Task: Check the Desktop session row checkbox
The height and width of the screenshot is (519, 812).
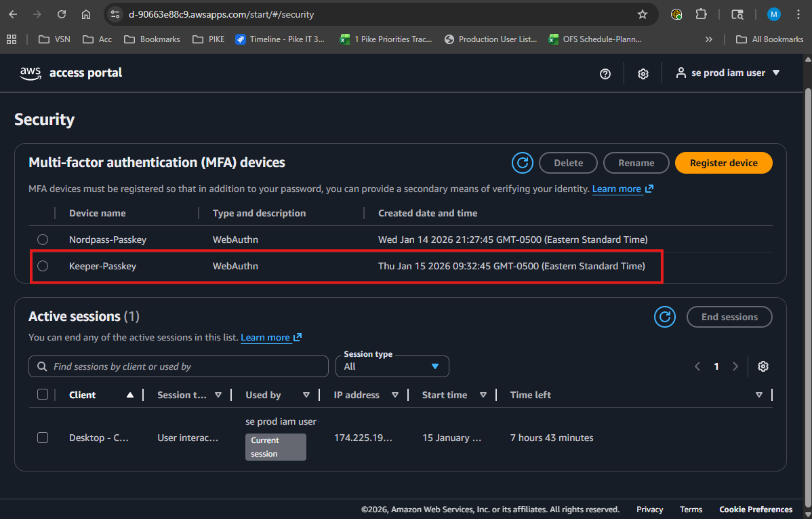Action: 43,438
